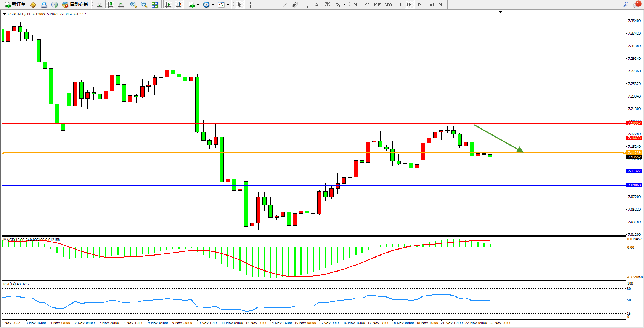Select the Fibonacci retracement tool
644x328 pixels.
306,5
